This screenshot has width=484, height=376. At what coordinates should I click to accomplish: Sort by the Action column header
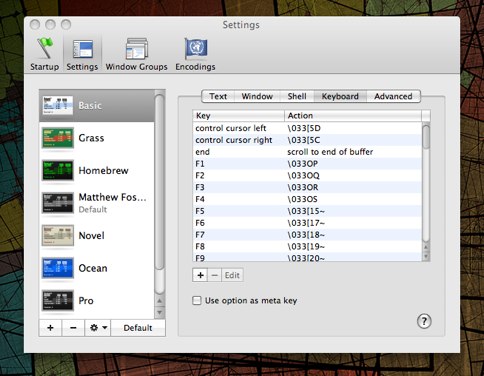pyautogui.click(x=353, y=116)
